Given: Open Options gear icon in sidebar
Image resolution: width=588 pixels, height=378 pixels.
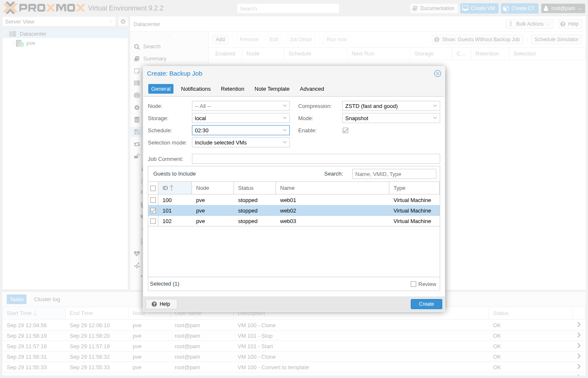Looking at the screenshot, I should 137,108.
